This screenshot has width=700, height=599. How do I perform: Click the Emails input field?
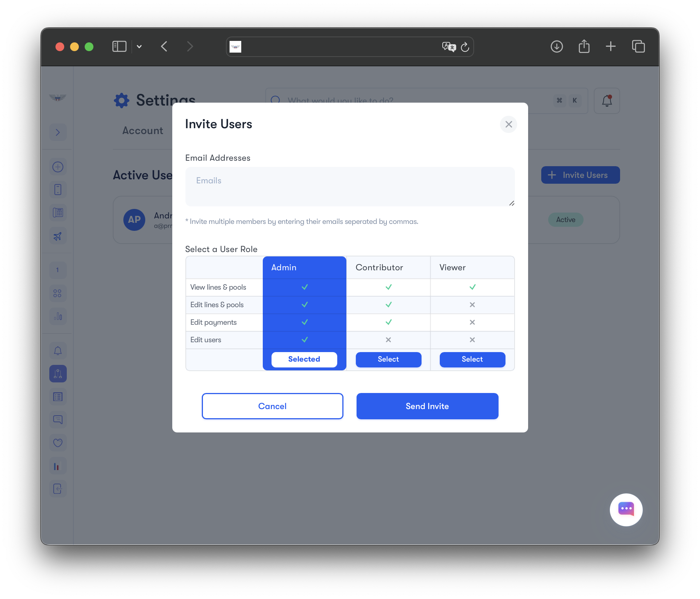350,187
